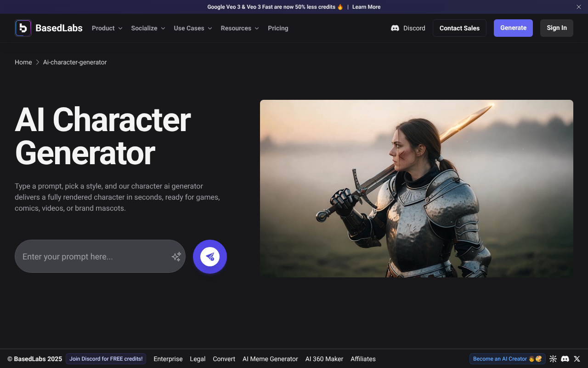This screenshot has width=588, height=368.
Task: Open Learn More in the promo banner
Action: tap(366, 7)
